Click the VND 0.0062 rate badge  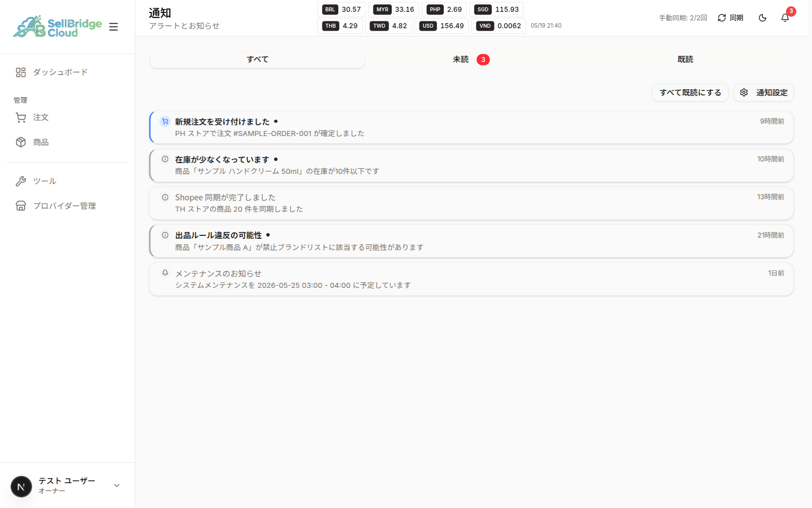pyautogui.click(x=499, y=26)
